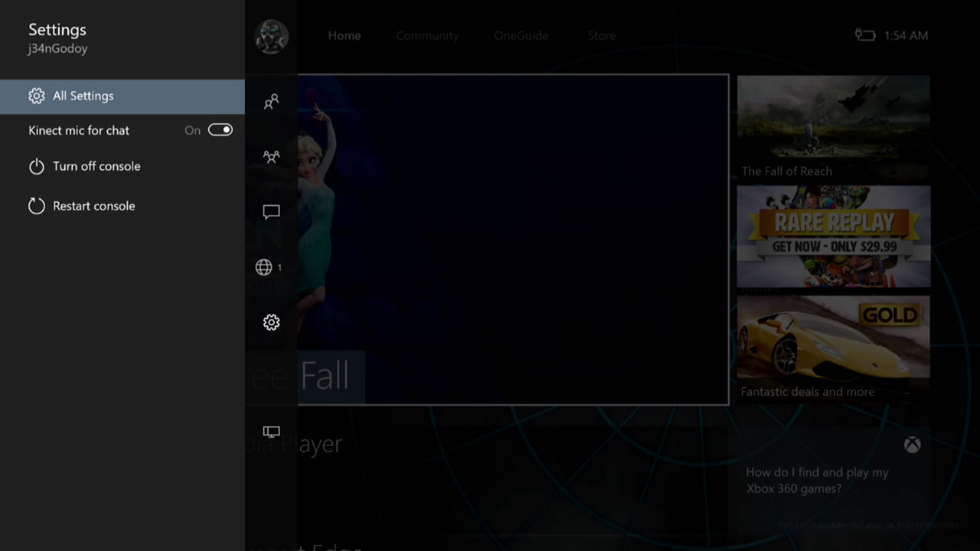Click the Xbox logo in help tile
The image size is (980, 551).
tap(912, 445)
